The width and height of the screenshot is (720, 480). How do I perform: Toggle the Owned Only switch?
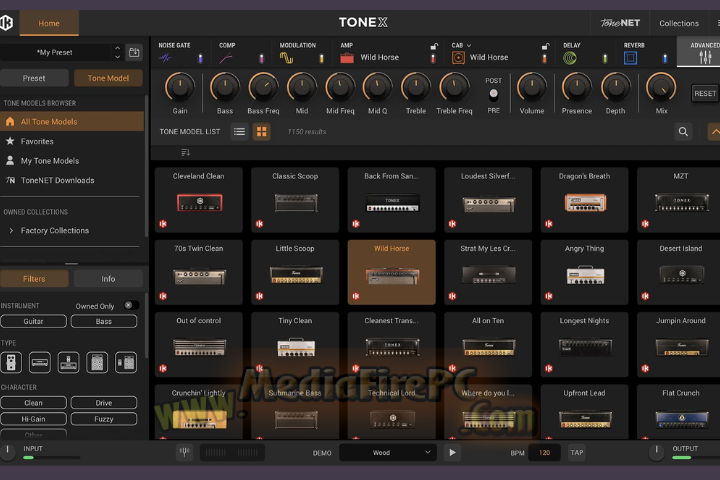click(131, 305)
